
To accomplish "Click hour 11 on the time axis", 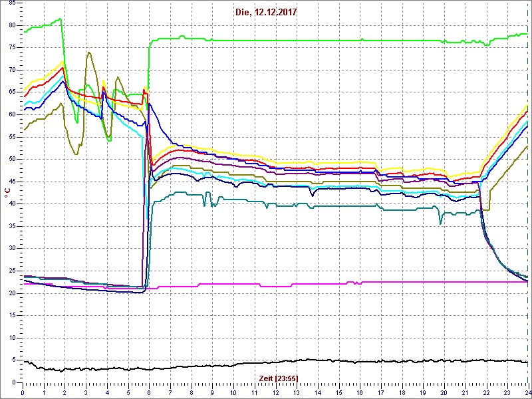I will [255, 392].
